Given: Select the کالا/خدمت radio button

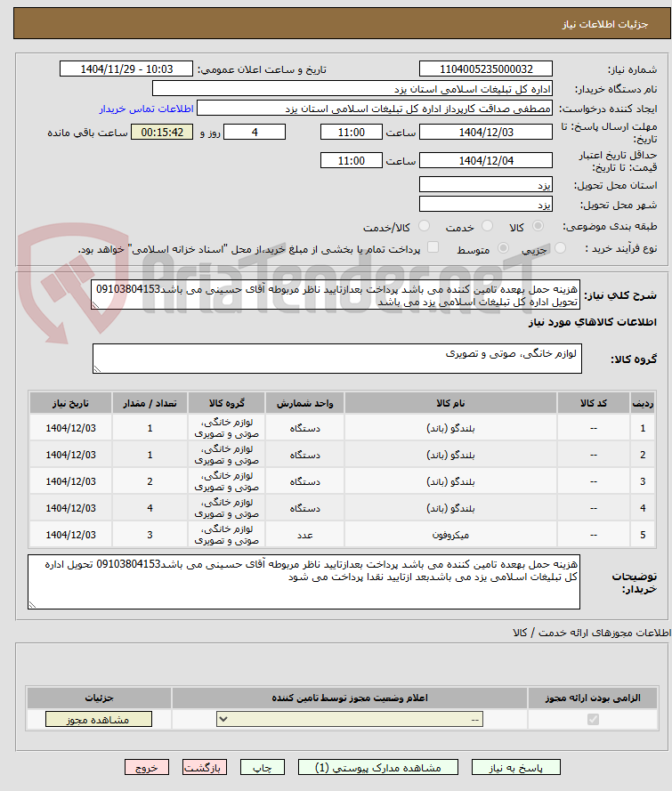Looking at the screenshot, I should 425,227.
